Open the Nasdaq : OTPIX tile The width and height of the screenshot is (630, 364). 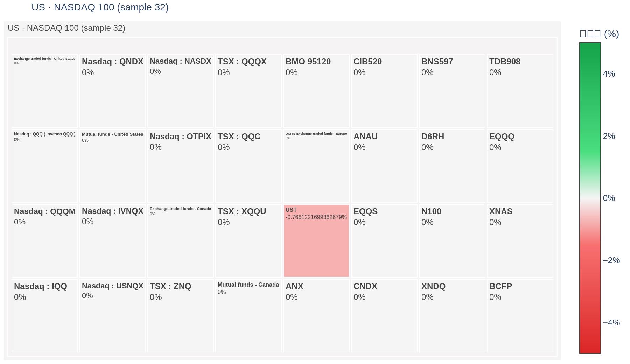point(181,166)
